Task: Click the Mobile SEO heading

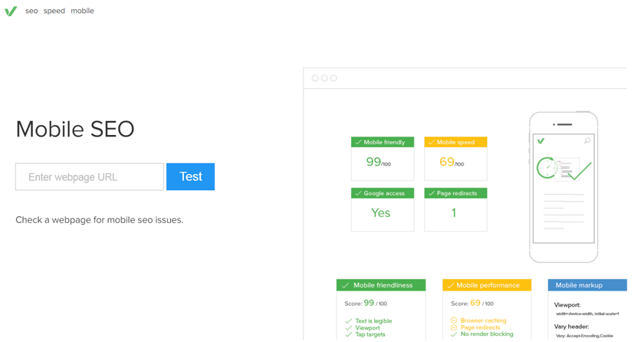Action: click(75, 129)
